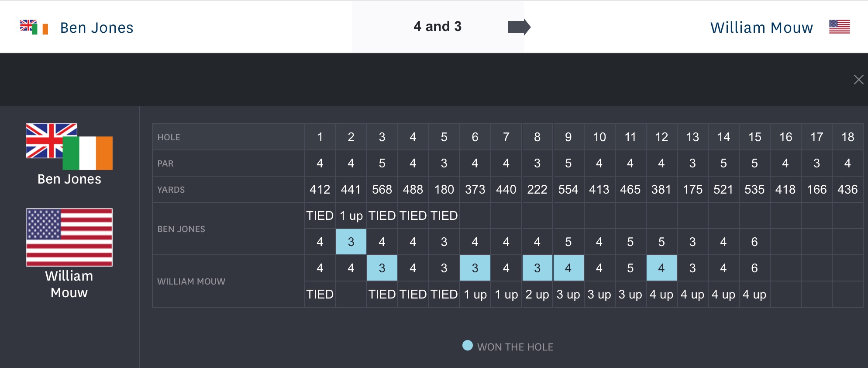Select William Mouw's highlighted score on hole 3
Screen dimensions: 868x368
(382, 268)
